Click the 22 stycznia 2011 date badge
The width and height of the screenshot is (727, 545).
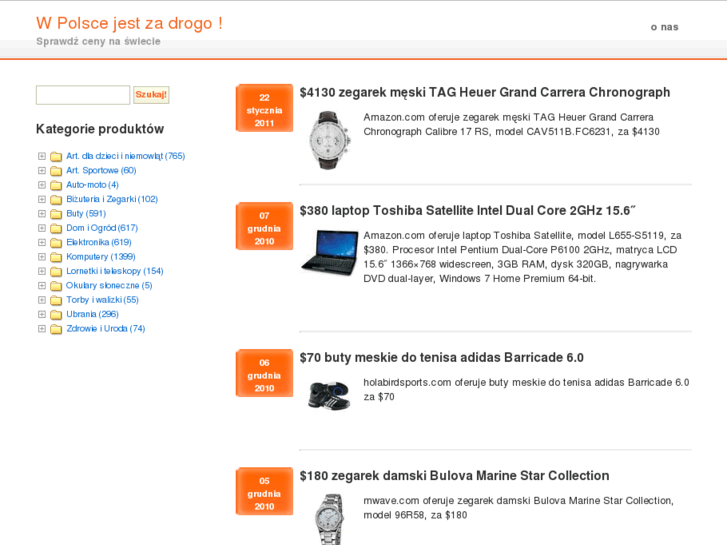(x=264, y=108)
